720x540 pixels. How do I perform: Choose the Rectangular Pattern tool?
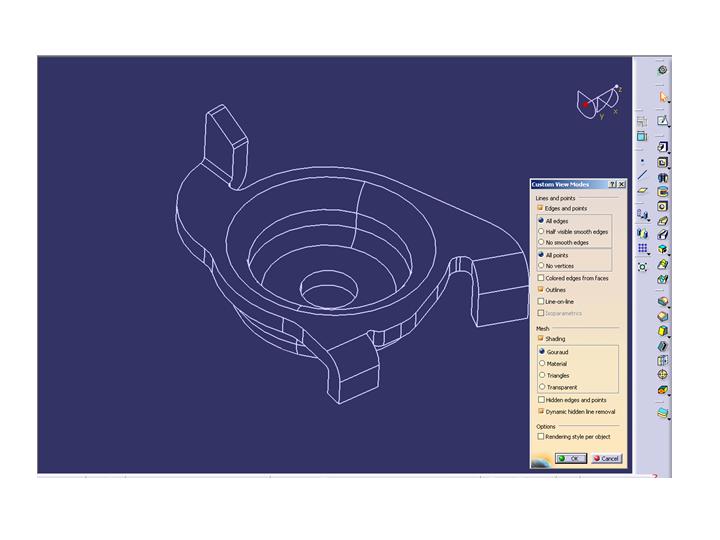pyautogui.click(x=642, y=248)
